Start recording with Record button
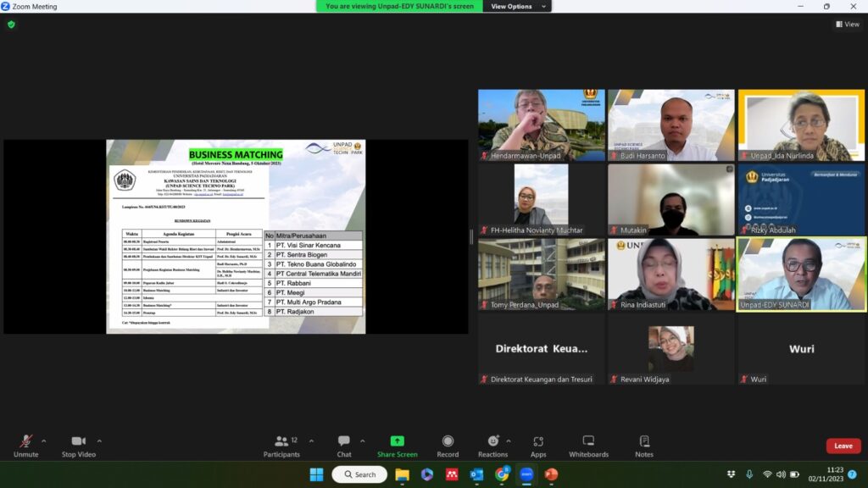 [448, 446]
